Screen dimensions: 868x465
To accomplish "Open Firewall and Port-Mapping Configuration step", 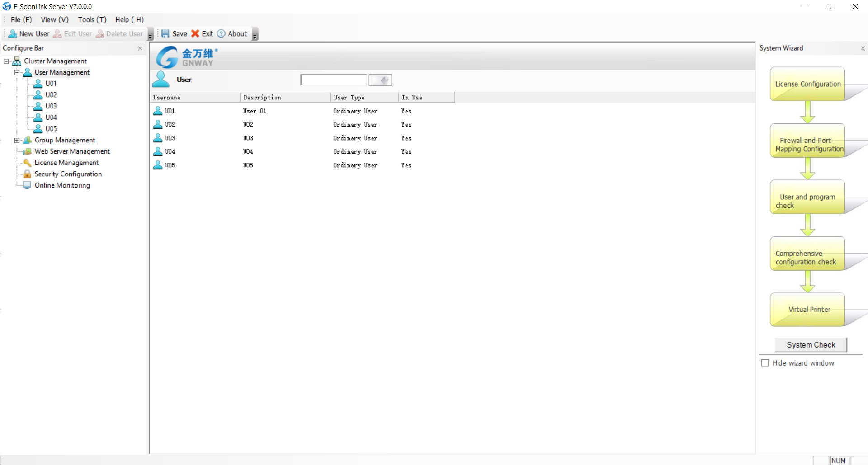I will point(807,141).
